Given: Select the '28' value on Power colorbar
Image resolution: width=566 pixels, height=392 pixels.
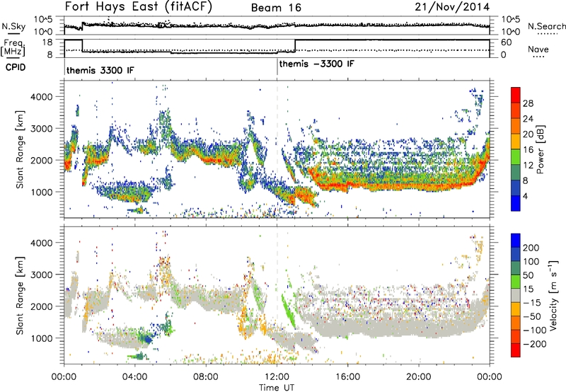Looking at the screenshot, I should pos(528,103).
